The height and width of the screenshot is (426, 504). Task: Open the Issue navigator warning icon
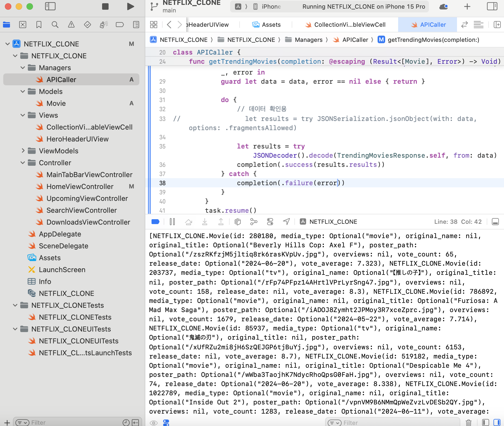pyautogui.click(x=71, y=25)
